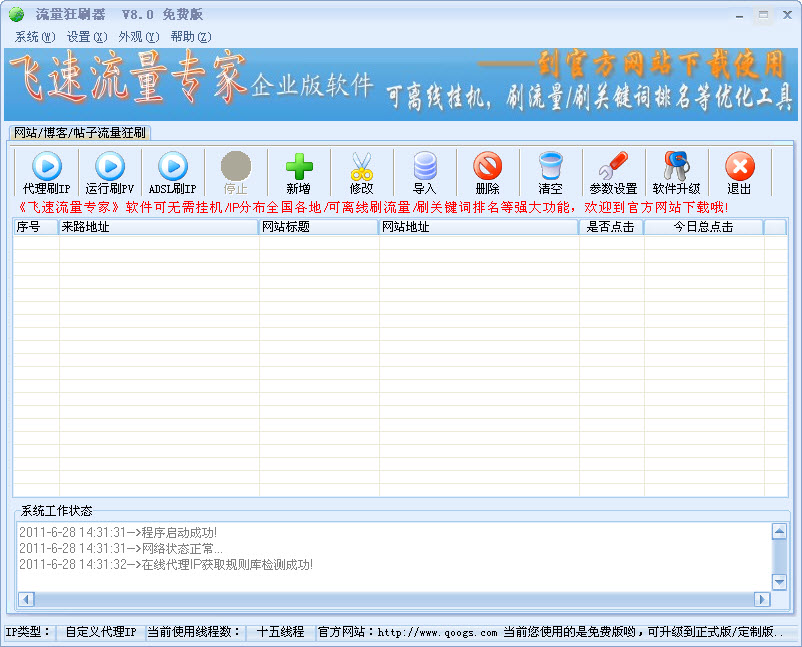
Task: Start the 代理刷IP proxy refresh
Action: pos(47,173)
